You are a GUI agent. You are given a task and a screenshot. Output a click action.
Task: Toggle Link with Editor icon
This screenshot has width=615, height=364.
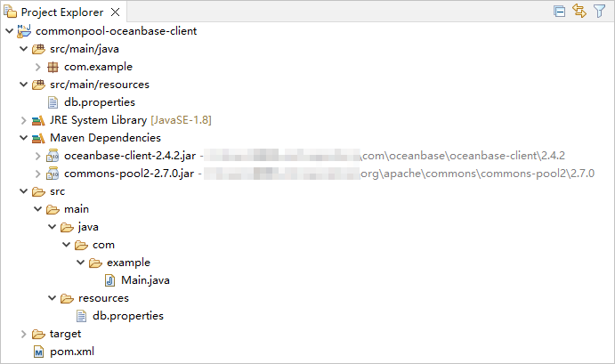pos(579,12)
